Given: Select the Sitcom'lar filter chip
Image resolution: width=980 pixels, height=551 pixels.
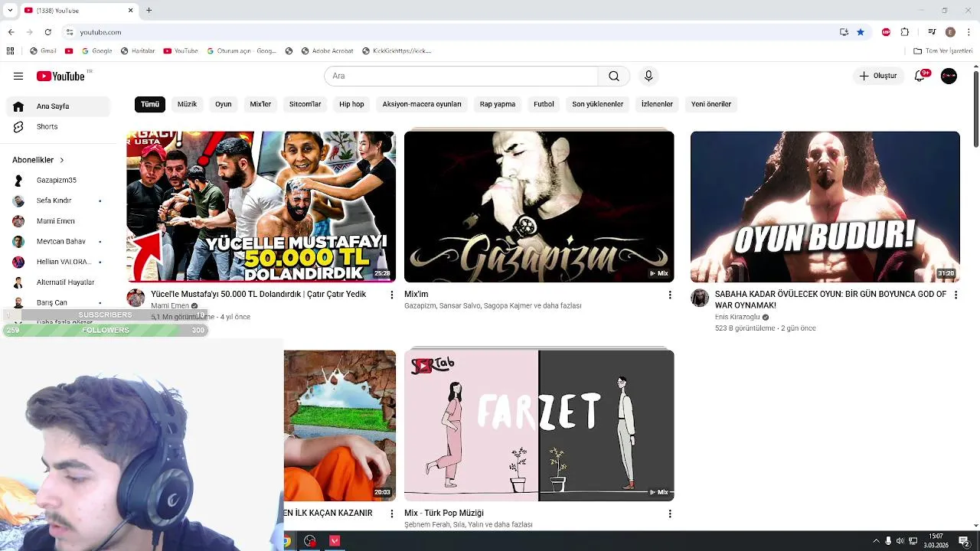Looking at the screenshot, I should coord(305,104).
